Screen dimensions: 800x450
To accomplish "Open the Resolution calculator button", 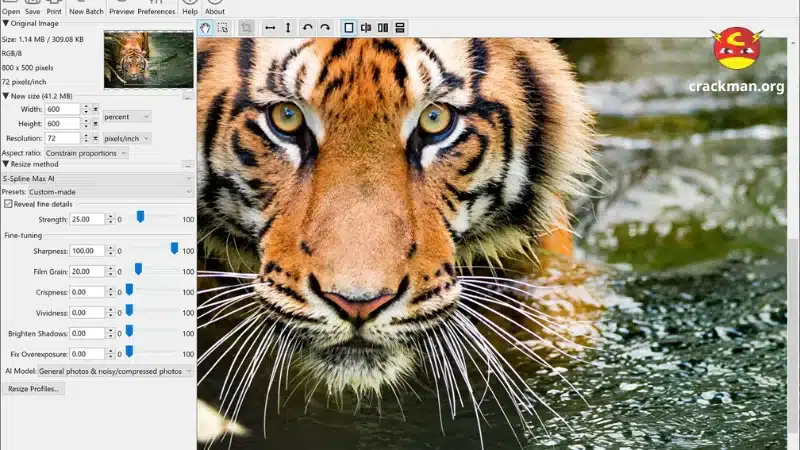I will coord(95,138).
